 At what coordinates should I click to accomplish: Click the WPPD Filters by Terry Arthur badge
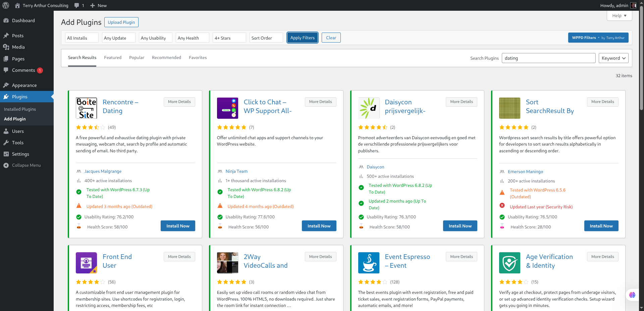pos(598,38)
